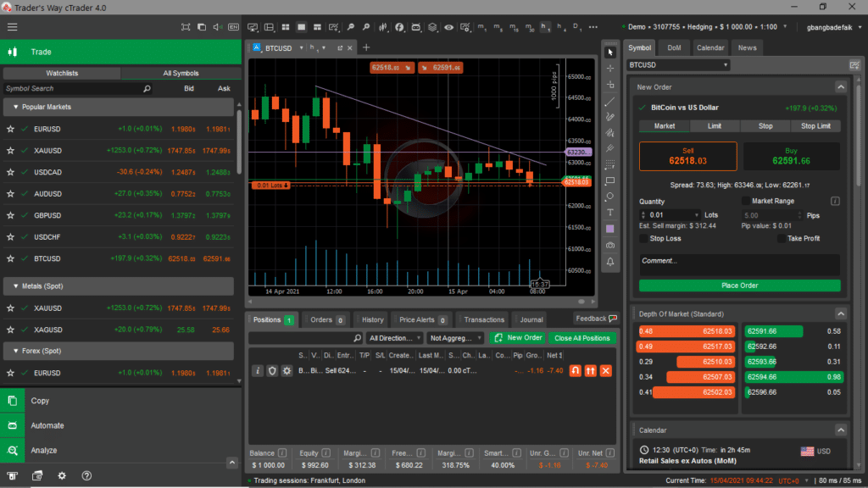Switch to the DoM tab
The width and height of the screenshot is (868, 488).
point(674,47)
